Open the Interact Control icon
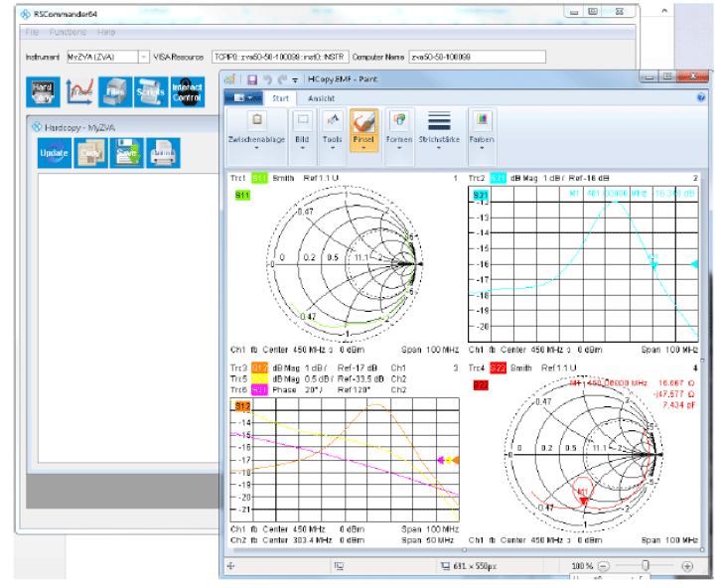The image size is (723, 588). click(187, 91)
